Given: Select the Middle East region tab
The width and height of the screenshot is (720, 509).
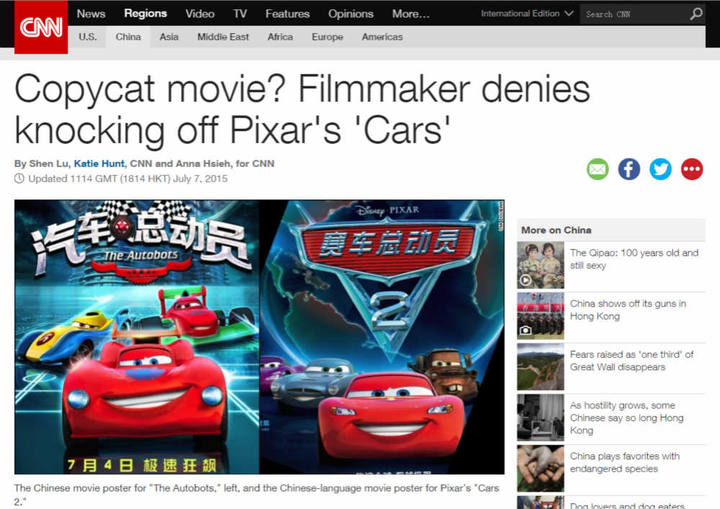Looking at the screenshot, I should (x=223, y=37).
